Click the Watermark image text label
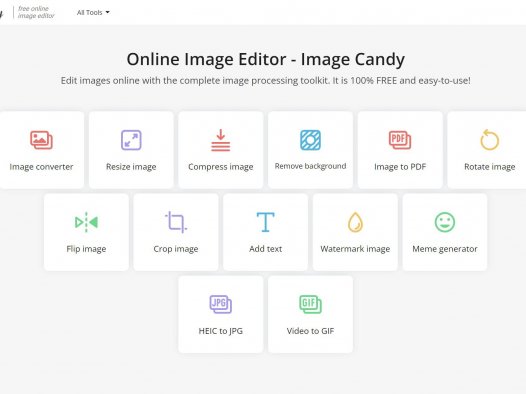 pyautogui.click(x=355, y=249)
